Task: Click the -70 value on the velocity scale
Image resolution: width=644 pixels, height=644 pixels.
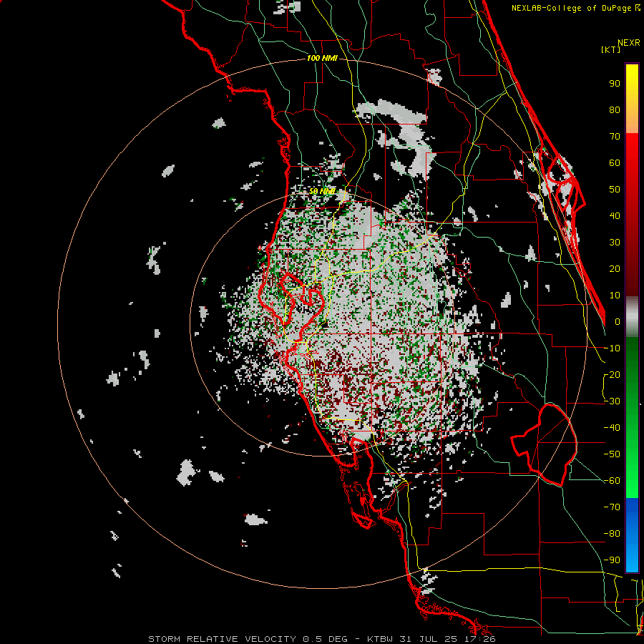Action: (612, 507)
